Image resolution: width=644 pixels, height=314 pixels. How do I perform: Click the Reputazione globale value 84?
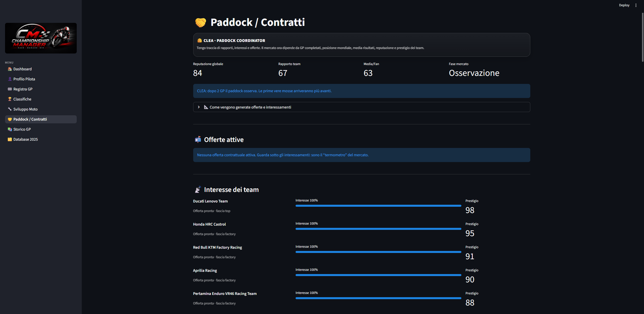[197, 73]
